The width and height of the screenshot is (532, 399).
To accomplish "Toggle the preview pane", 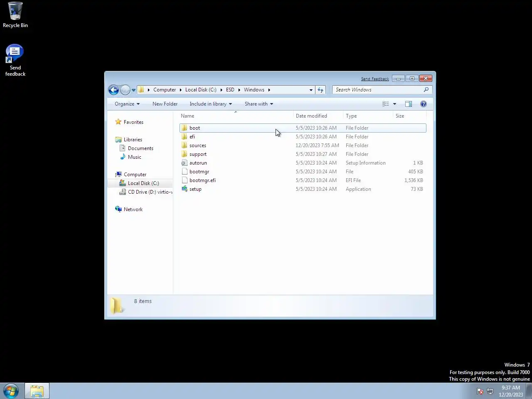I will [x=409, y=104].
